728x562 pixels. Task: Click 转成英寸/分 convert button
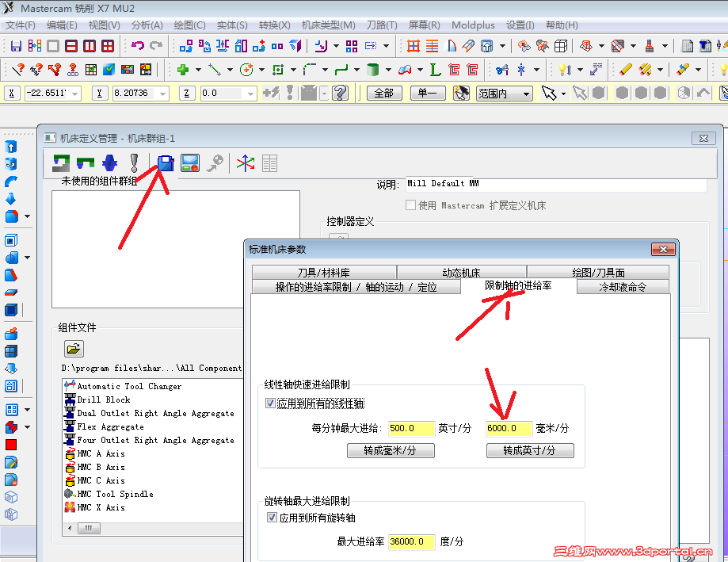(530, 450)
